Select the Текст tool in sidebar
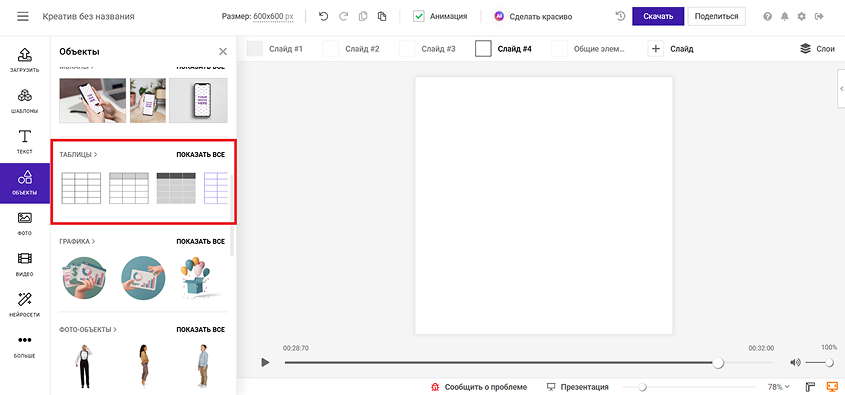The height and width of the screenshot is (395, 845). tap(25, 141)
